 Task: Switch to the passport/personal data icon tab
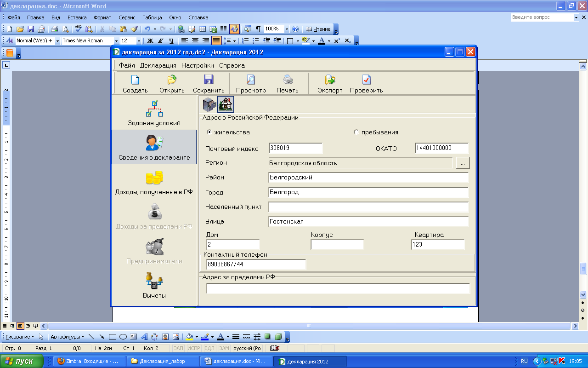(209, 104)
